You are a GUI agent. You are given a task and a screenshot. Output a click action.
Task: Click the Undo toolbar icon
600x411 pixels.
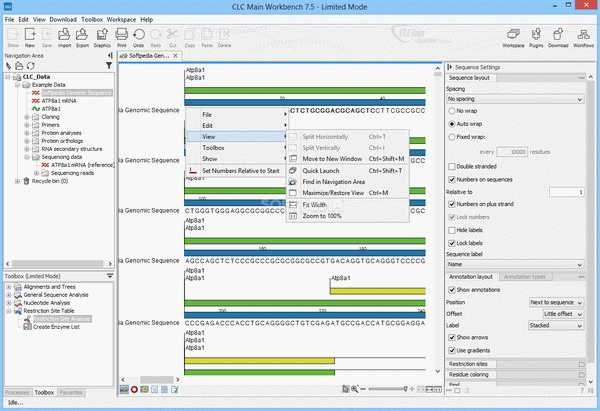point(139,37)
